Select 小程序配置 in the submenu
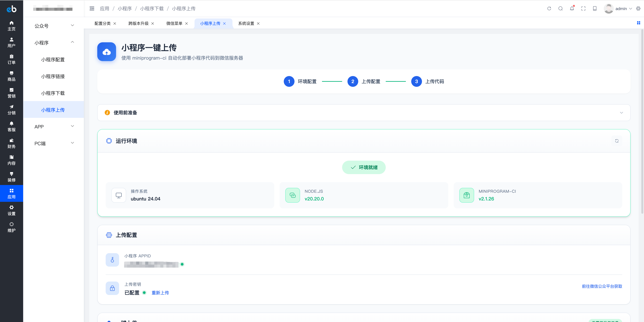The height and width of the screenshot is (322, 644). click(x=53, y=60)
